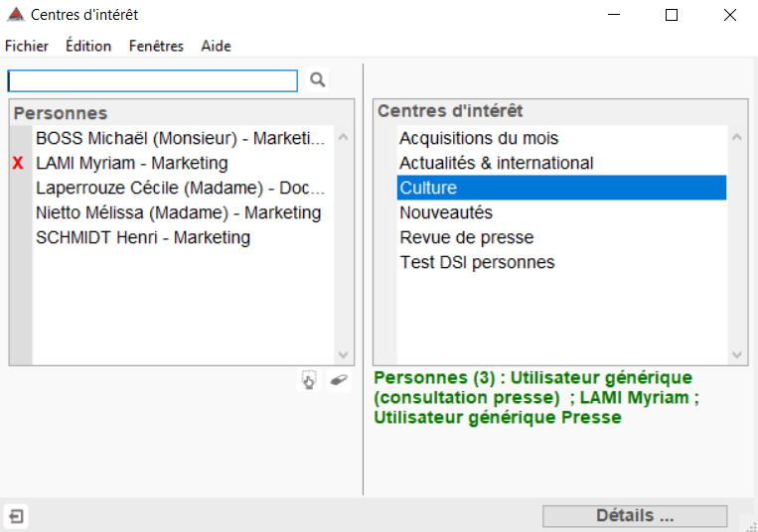Click the red X mark beside LAMI Myriam

pos(18,163)
